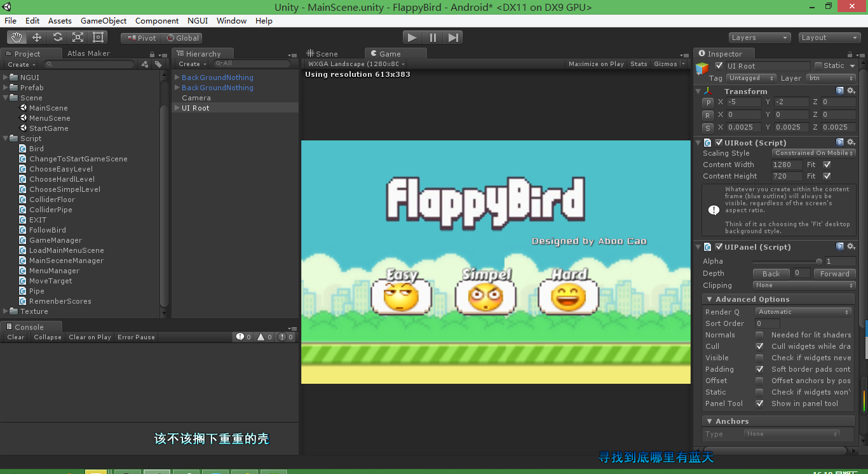Switch to the Atlas Maker tab
Viewport: 868px width, 474px height.
tap(89, 53)
